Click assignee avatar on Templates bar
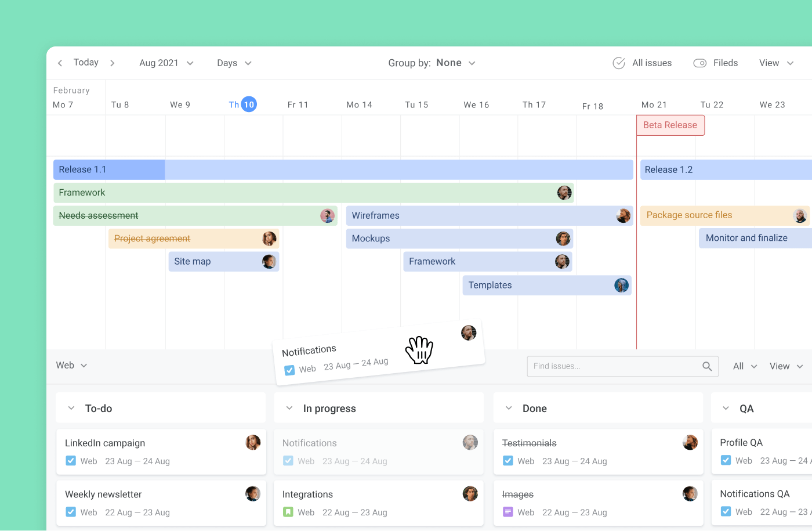This screenshot has width=812, height=531. [621, 286]
